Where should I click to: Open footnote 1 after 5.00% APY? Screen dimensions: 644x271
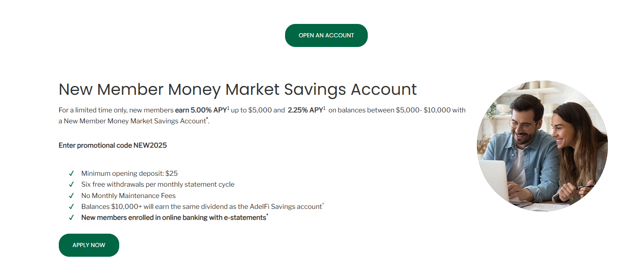pos(228,109)
